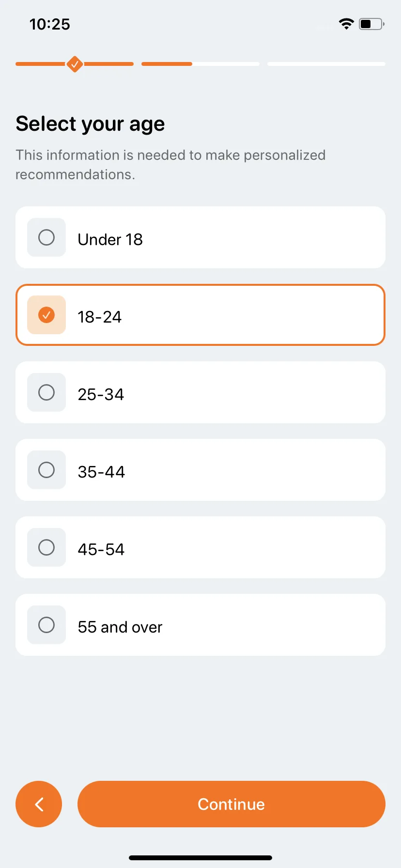The height and width of the screenshot is (868, 401).
Task: Tap the Under 18 label text
Action: click(110, 239)
